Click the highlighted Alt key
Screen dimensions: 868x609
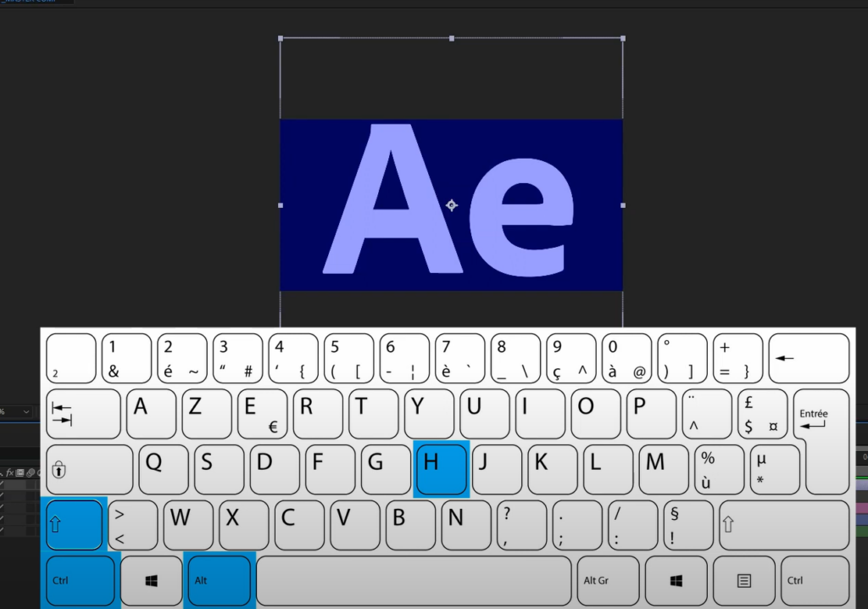(219, 580)
